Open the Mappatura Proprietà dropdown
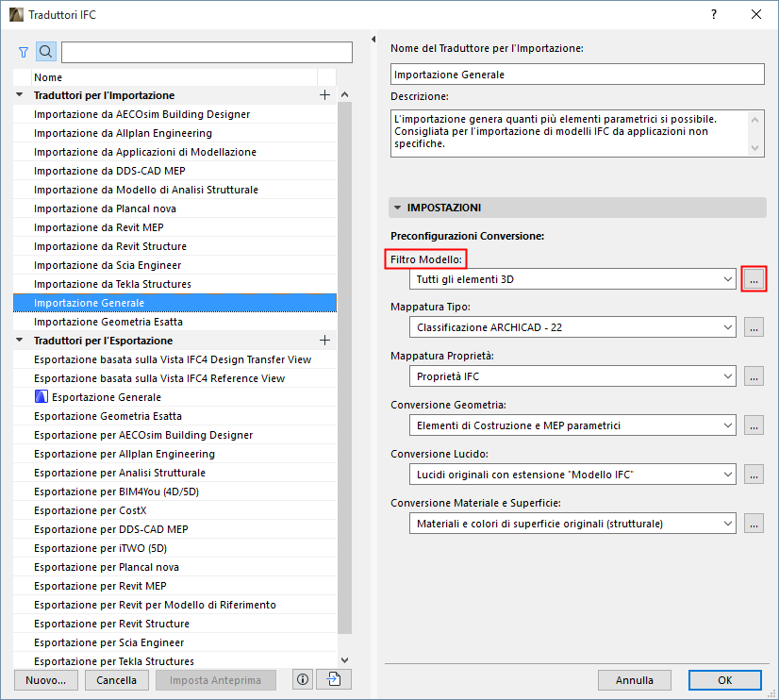 [x=572, y=376]
